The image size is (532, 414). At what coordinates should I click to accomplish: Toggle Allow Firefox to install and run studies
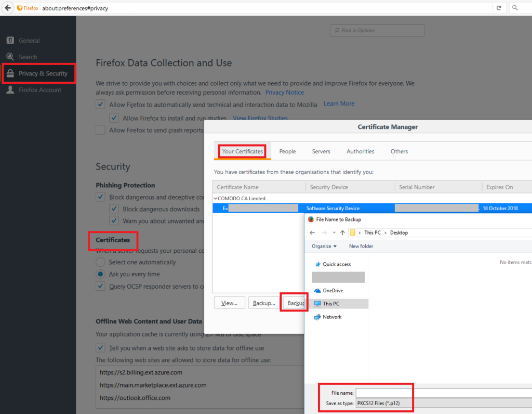[x=114, y=118]
